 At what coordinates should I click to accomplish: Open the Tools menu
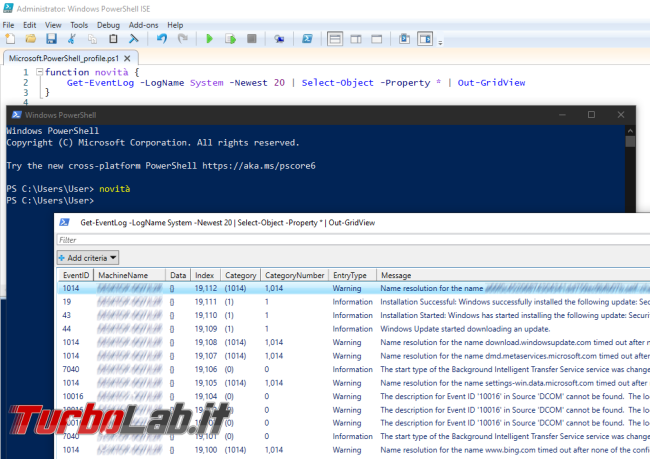pyautogui.click(x=79, y=25)
